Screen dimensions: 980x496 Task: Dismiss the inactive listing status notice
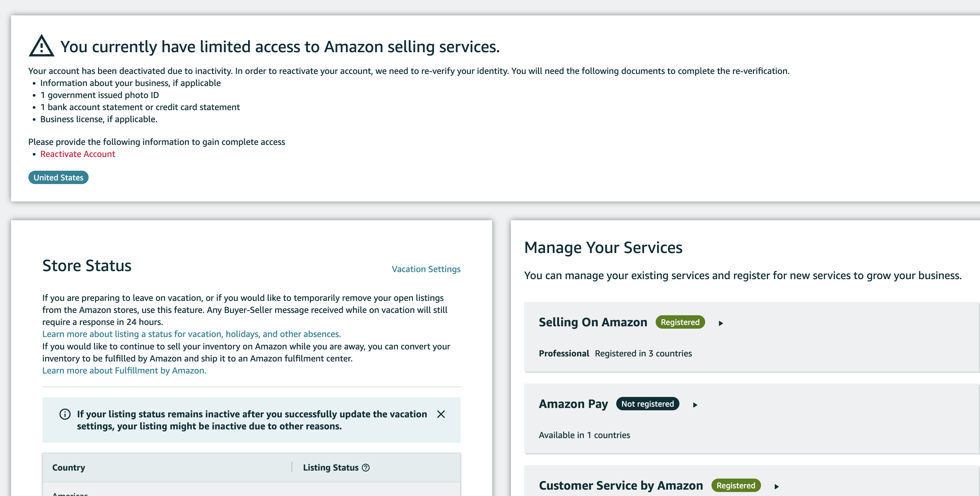tap(441, 414)
